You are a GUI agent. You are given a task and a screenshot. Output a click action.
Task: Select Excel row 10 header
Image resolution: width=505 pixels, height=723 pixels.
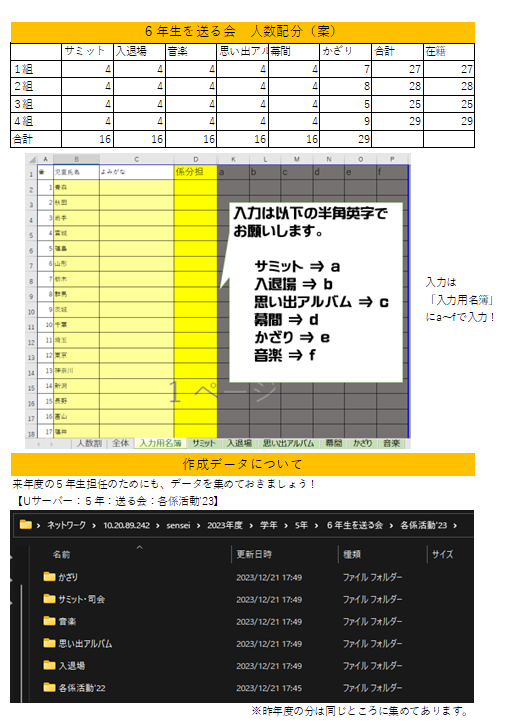[x=31, y=312]
